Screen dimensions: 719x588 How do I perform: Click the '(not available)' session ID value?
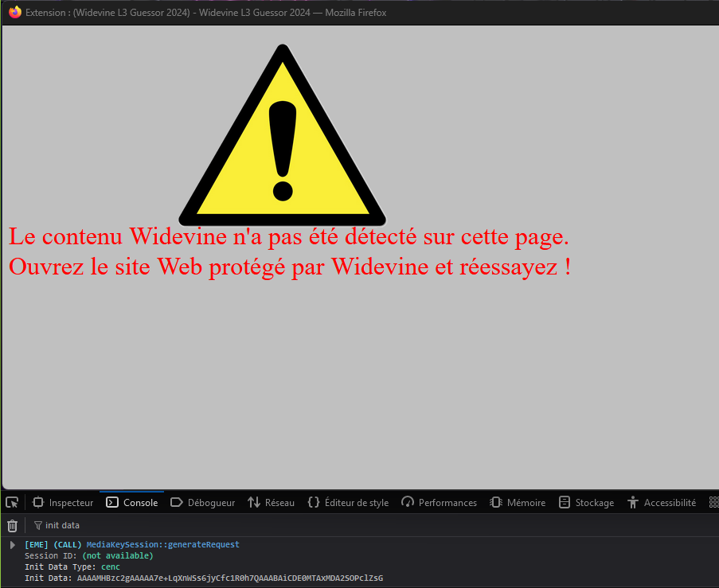(x=117, y=555)
